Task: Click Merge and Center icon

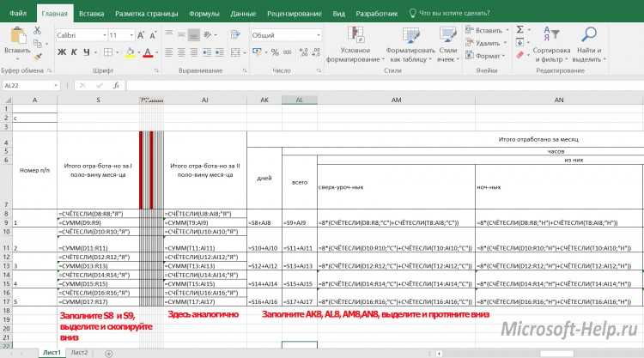Action: coord(235,52)
